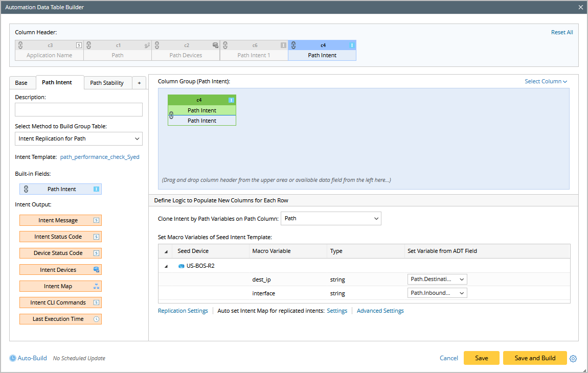Click the link icon on c4 column header
The width and height of the screenshot is (588, 373).
(293, 45)
